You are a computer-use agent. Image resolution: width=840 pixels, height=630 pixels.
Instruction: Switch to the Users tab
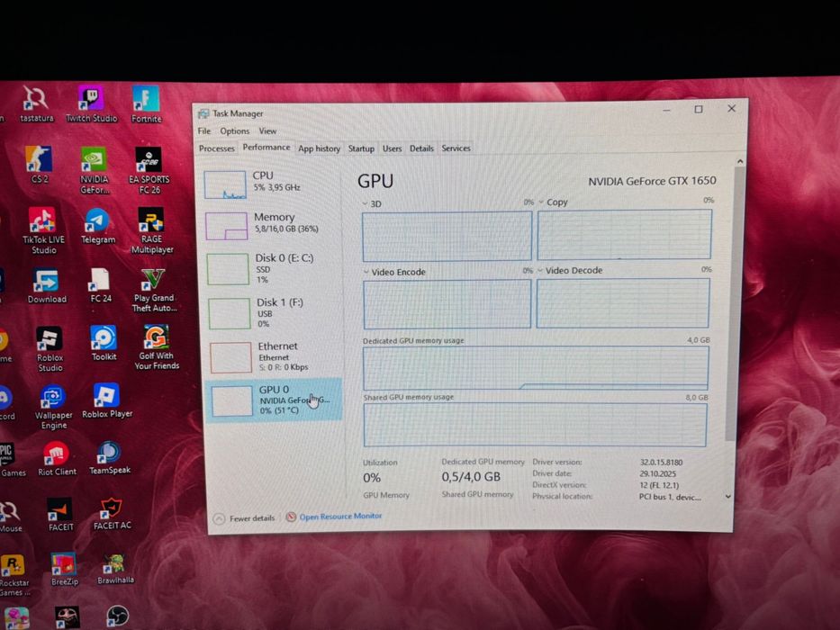pos(392,148)
